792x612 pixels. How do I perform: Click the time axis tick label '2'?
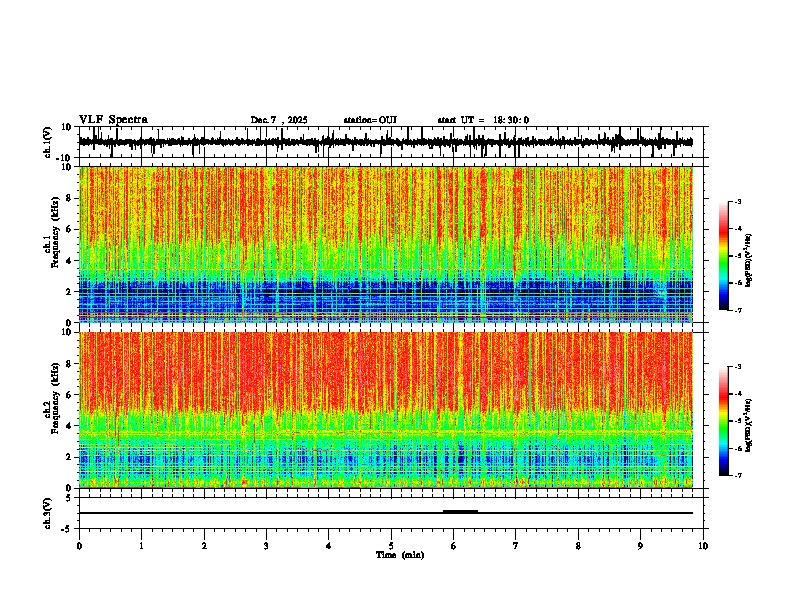[x=204, y=546]
